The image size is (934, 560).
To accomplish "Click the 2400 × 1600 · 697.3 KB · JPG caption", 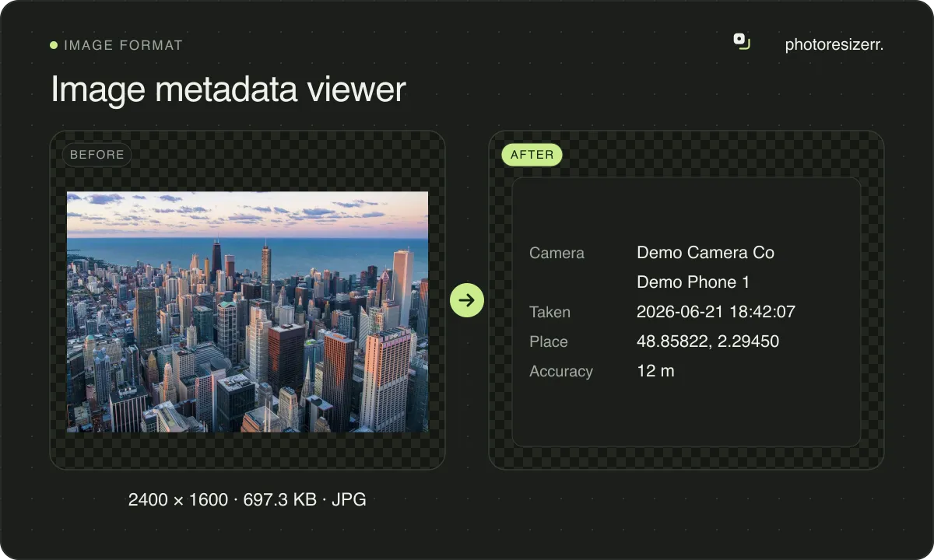I will click(248, 499).
